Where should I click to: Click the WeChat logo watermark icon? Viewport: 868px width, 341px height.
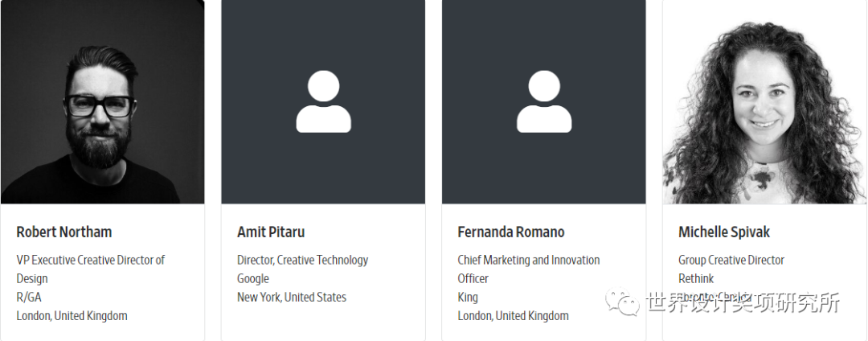pyautogui.click(x=623, y=302)
